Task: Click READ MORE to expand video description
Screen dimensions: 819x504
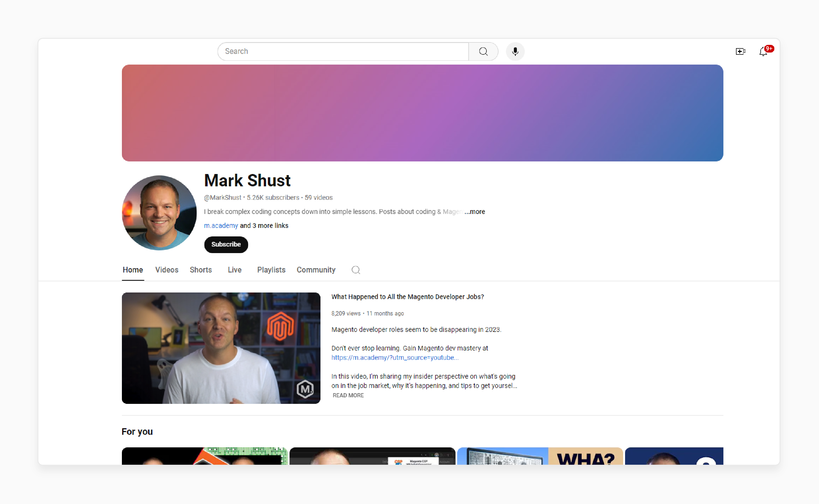Action: coord(348,395)
